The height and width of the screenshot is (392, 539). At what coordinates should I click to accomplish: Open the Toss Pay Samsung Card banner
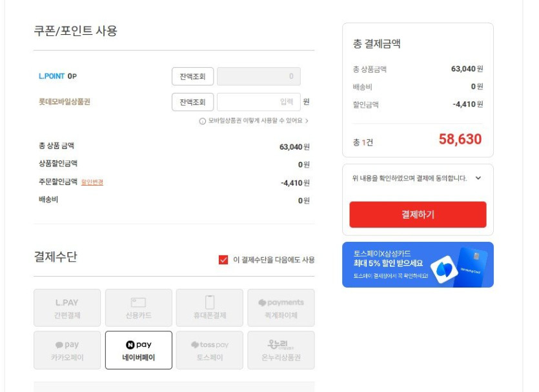tap(418, 264)
